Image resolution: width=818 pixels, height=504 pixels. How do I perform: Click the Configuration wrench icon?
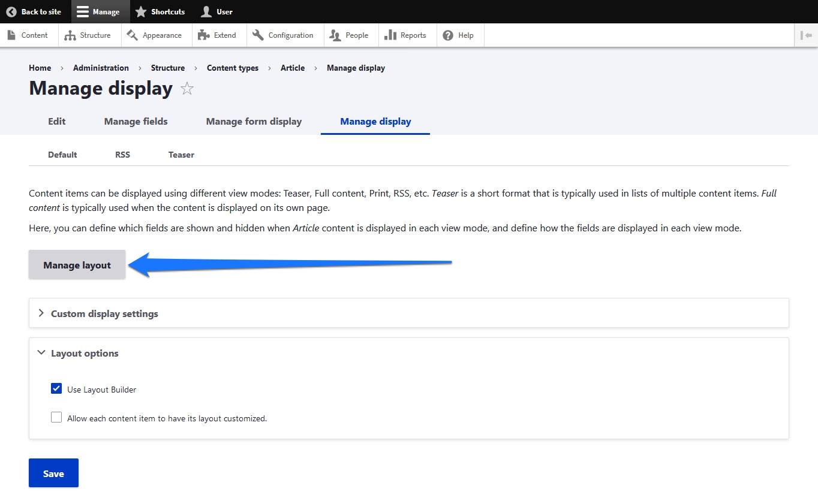click(x=258, y=35)
